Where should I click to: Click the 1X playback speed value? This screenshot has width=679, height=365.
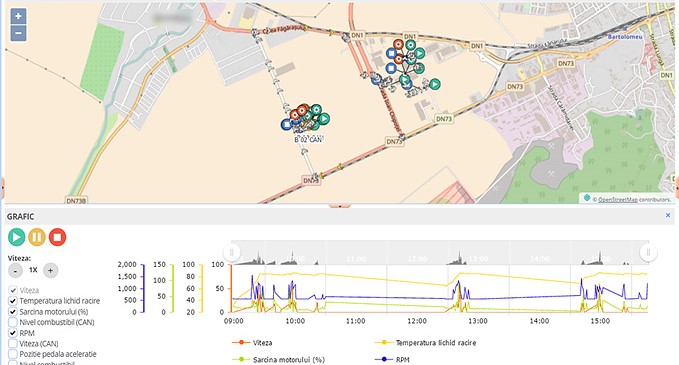click(x=33, y=270)
